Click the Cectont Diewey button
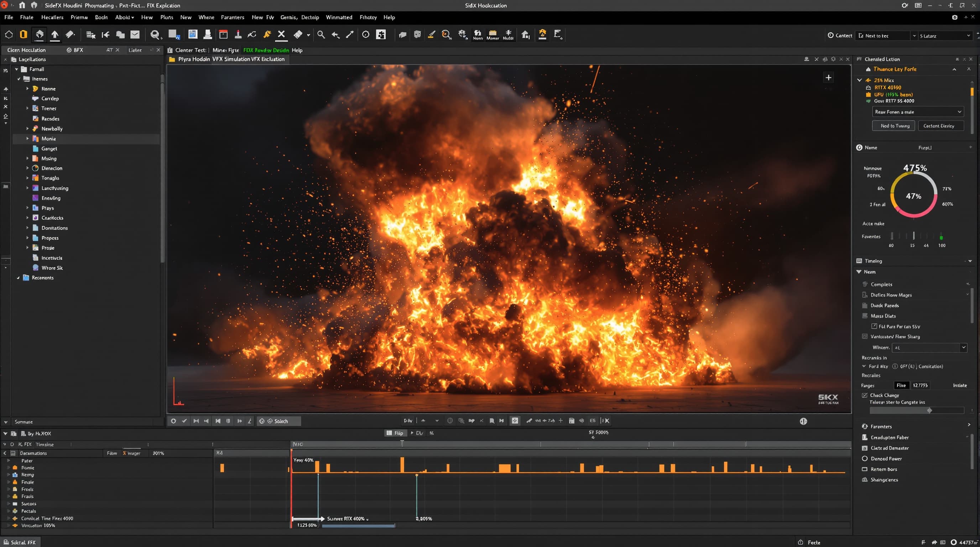The width and height of the screenshot is (980, 547). [941, 125]
